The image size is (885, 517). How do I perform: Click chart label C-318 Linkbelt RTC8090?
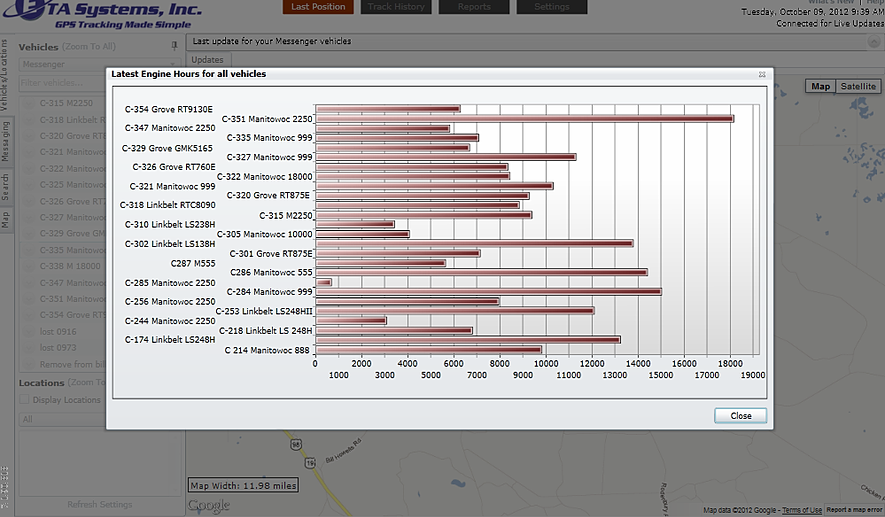pyautogui.click(x=168, y=205)
